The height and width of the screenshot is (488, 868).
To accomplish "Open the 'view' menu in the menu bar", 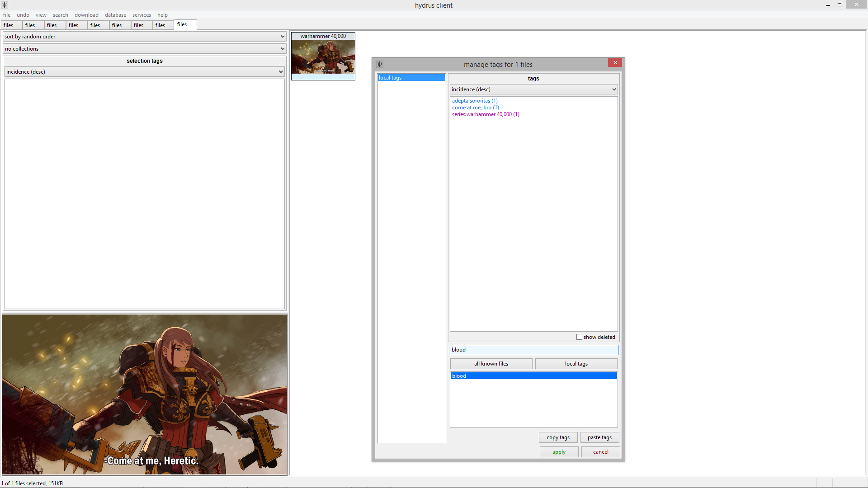I will point(40,14).
